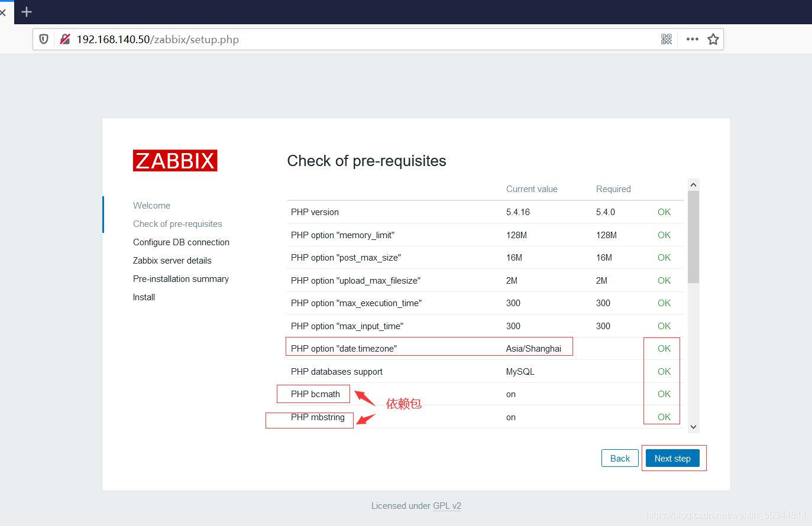Select Check of pre-requisites step

177,224
